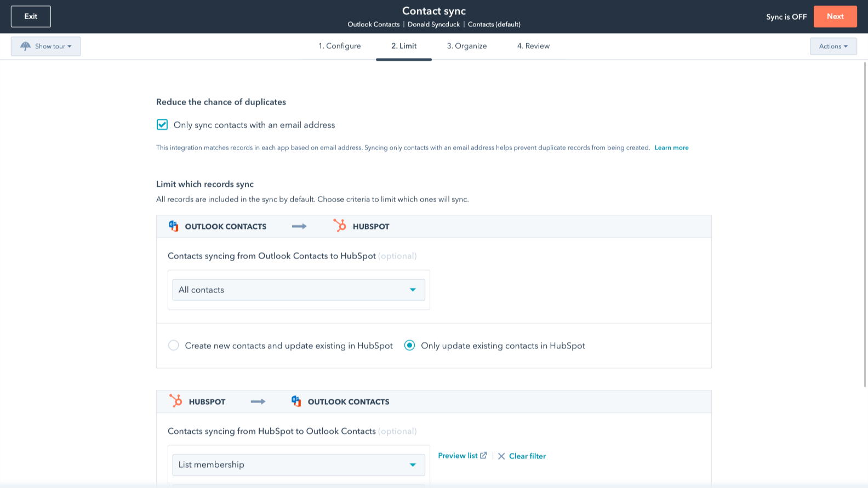Open the All contacts dropdown
868x488 pixels.
[x=299, y=290]
